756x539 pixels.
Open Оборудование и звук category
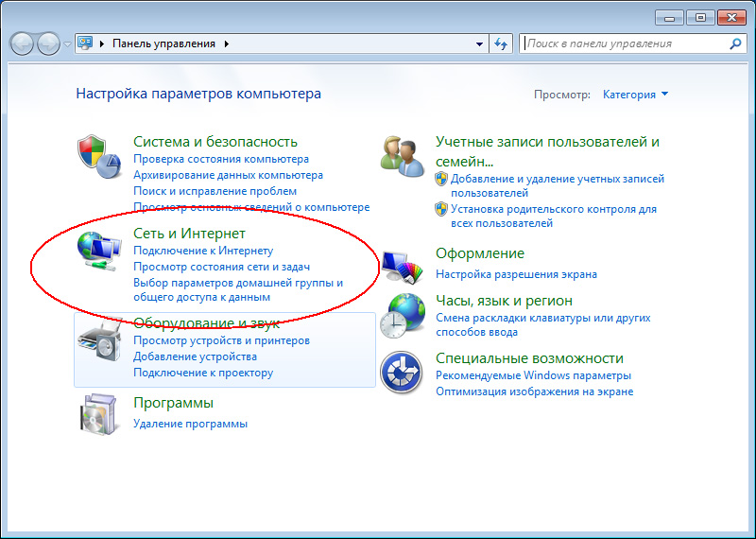click(x=206, y=322)
